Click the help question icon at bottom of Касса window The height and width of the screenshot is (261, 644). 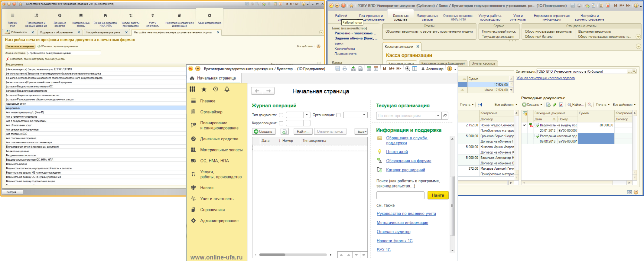636,192
